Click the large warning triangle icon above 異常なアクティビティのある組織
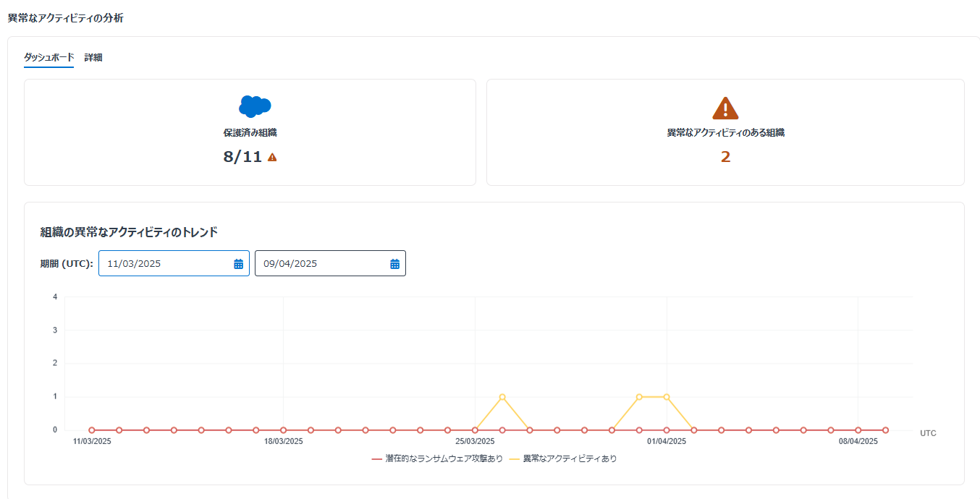980x499 pixels. click(x=725, y=108)
